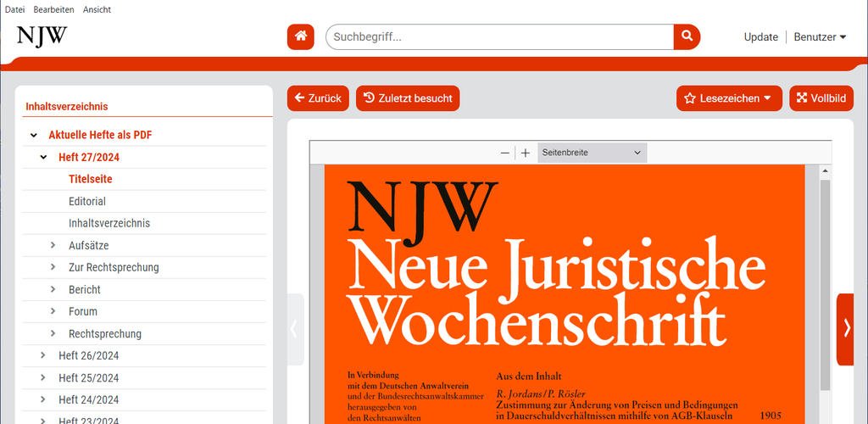Expand the Zur Rechtsprechung node
This screenshot has width=868, height=424.
[x=53, y=267]
